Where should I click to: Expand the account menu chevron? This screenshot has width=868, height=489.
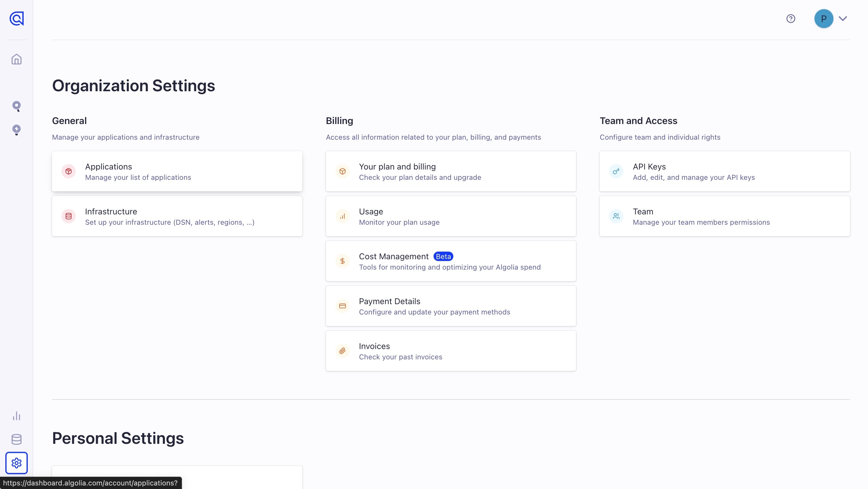coord(843,19)
